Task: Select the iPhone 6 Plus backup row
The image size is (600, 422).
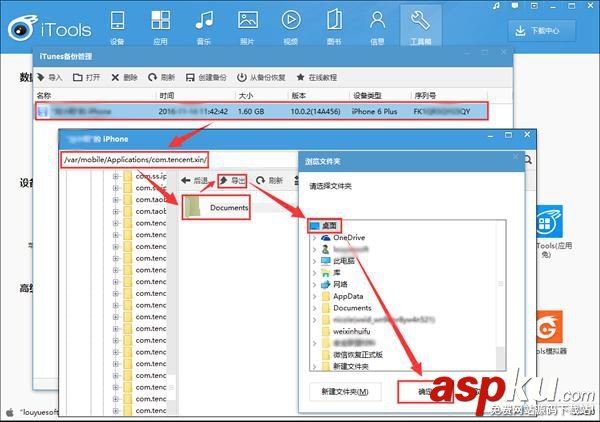Action: (262, 111)
